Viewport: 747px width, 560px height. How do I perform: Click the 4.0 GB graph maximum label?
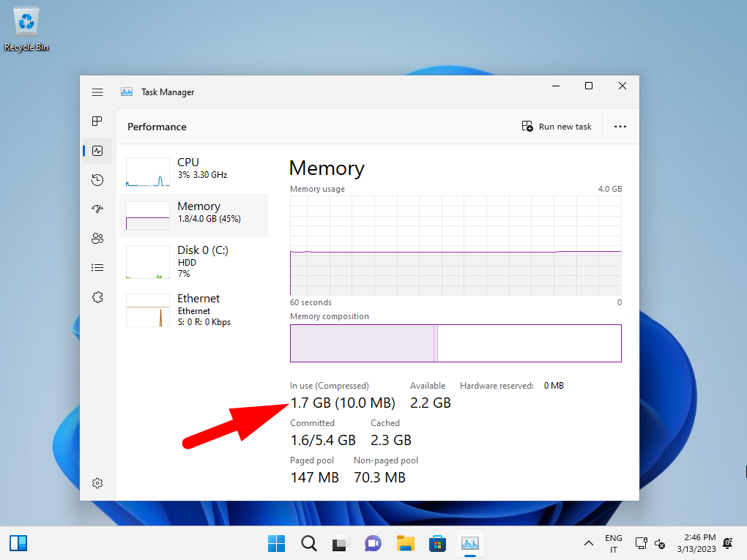(x=610, y=189)
